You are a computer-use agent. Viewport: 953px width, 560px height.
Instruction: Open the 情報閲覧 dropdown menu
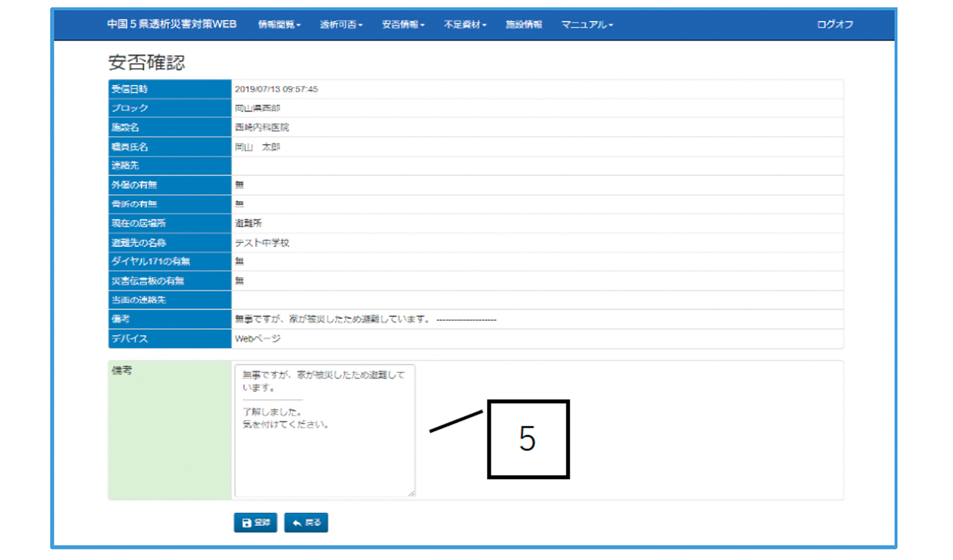coord(279,25)
